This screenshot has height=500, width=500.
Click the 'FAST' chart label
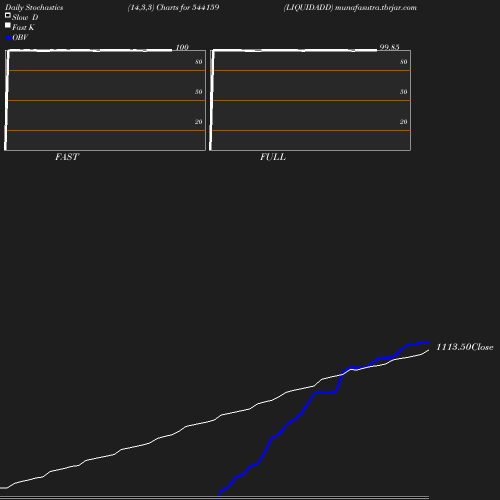point(67,157)
